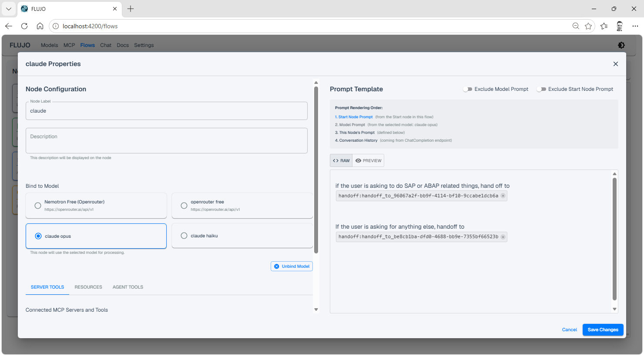Image resolution: width=644 pixels, height=356 pixels.
Task: Open the browser profile avatar
Action: pyautogui.click(x=620, y=26)
